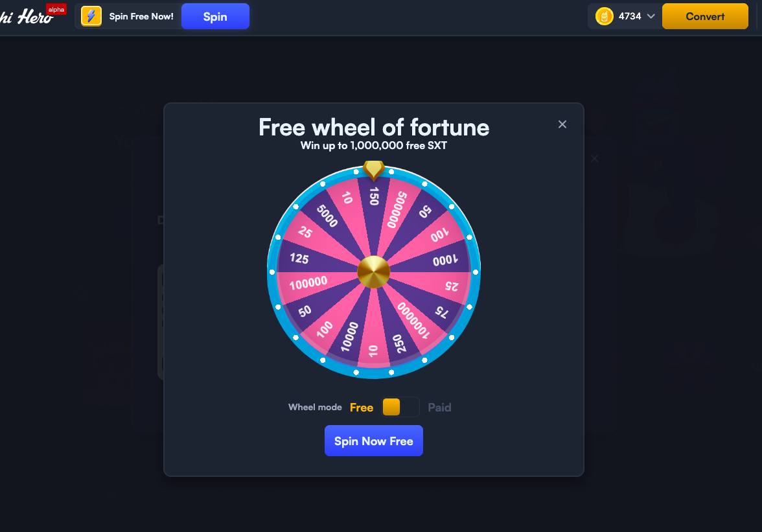Screen dimensions: 762x532
Task: Expand the coin balance dropdown chevron
Action: 651,16
